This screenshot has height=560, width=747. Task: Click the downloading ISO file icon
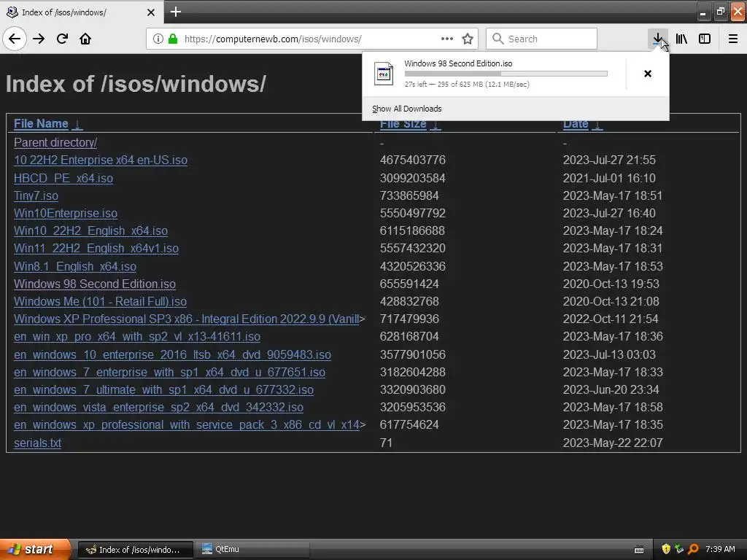[x=384, y=74]
